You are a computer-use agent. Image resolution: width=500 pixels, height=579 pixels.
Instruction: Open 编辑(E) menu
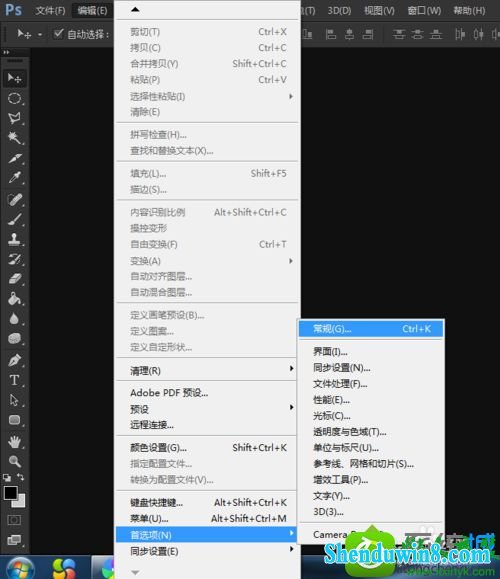pos(92,11)
